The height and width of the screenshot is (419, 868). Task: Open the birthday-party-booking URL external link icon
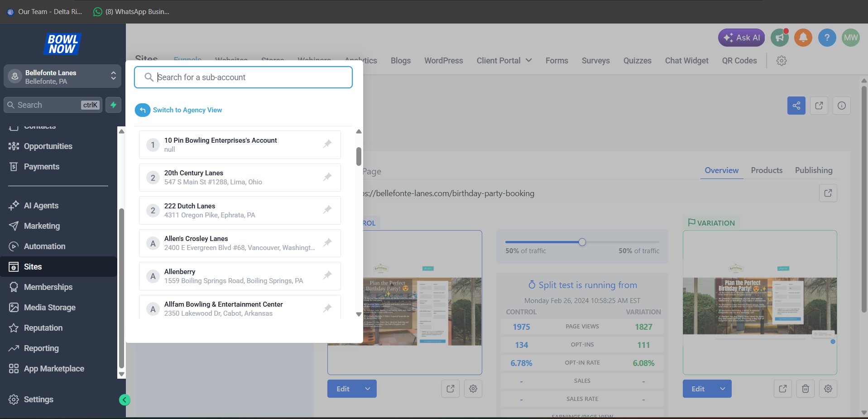pos(828,193)
